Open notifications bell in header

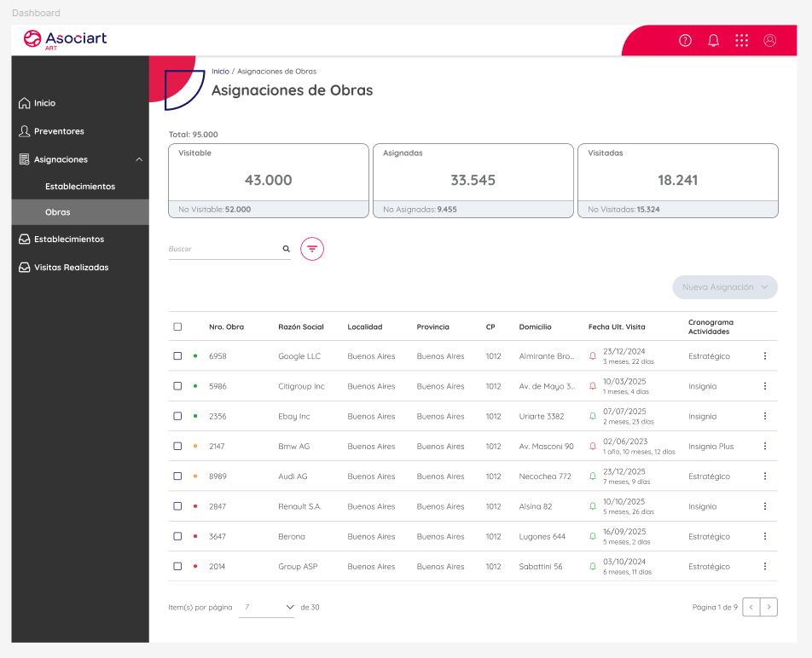click(x=714, y=40)
